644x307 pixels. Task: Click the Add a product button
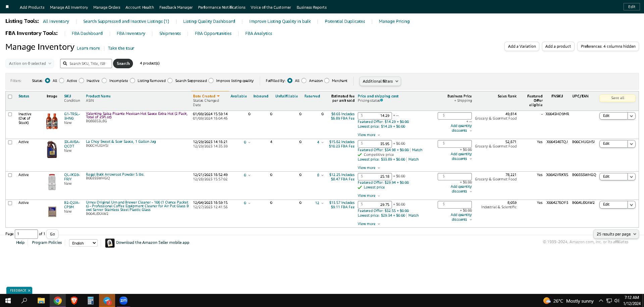[558, 46]
